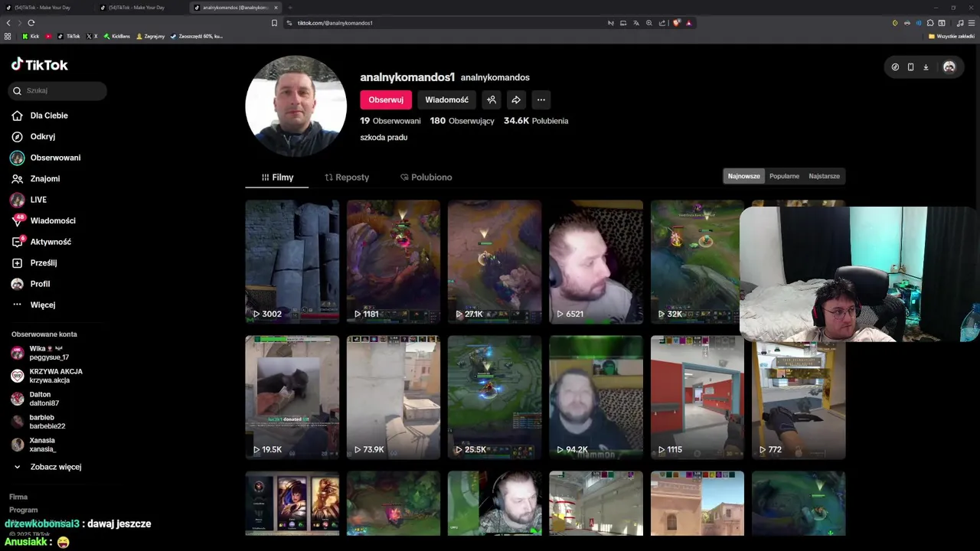The image size is (980, 551).
Task: Open the browser hamburger main menu
Action: [x=972, y=23]
